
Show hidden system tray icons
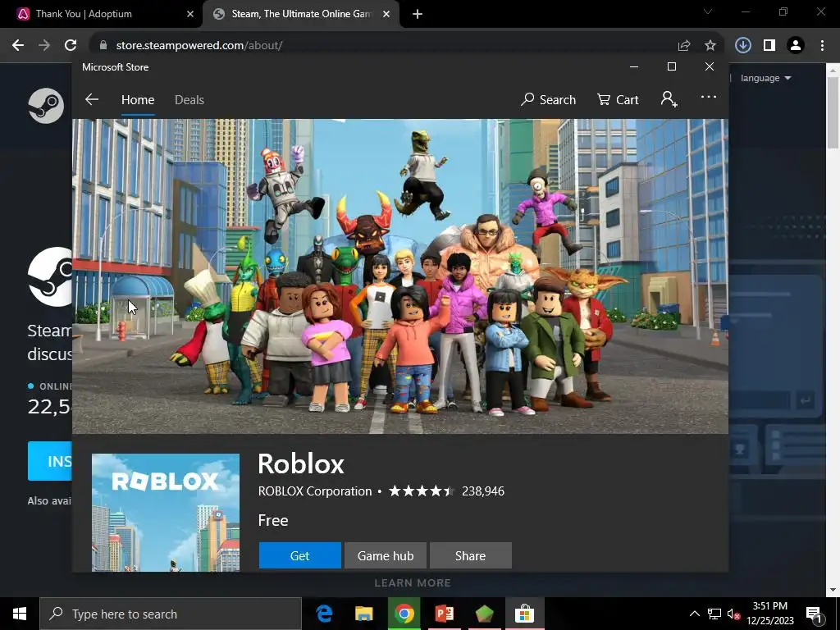point(694,614)
